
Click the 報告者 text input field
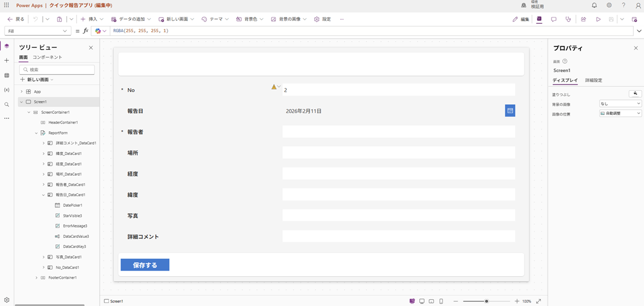coord(398,132)
